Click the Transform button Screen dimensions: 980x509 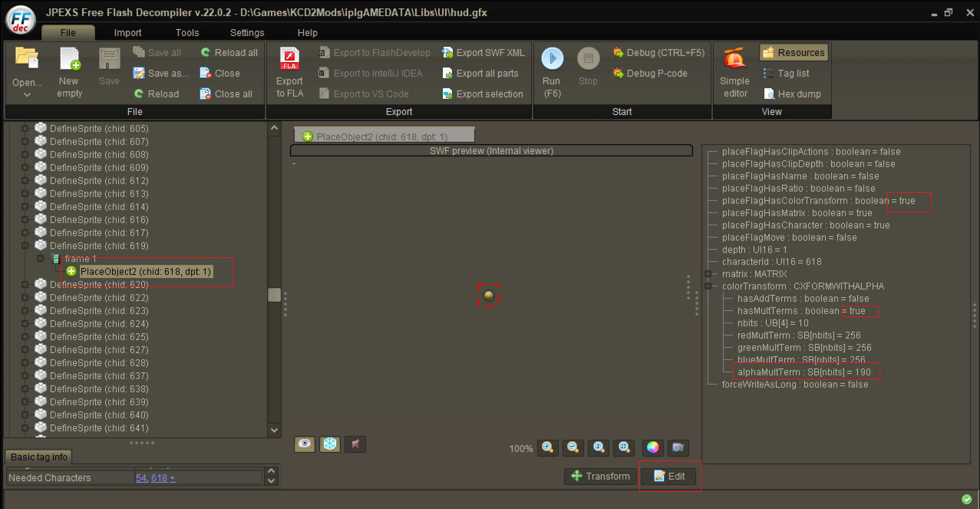click(x=600, y=476)
